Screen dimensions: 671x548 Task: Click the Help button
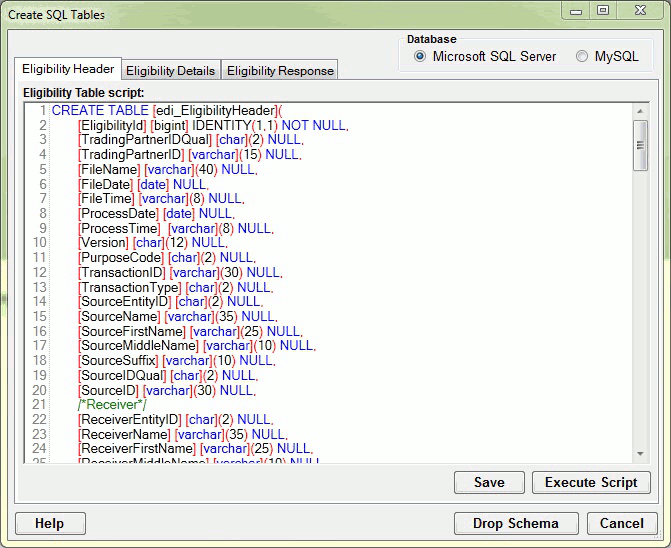[49, 523]
